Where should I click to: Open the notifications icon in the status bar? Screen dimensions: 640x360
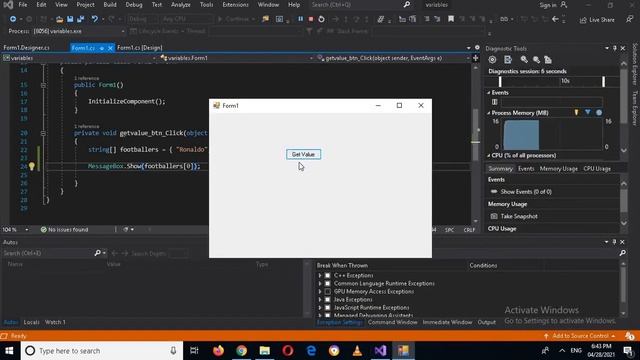tap(629, 336)
